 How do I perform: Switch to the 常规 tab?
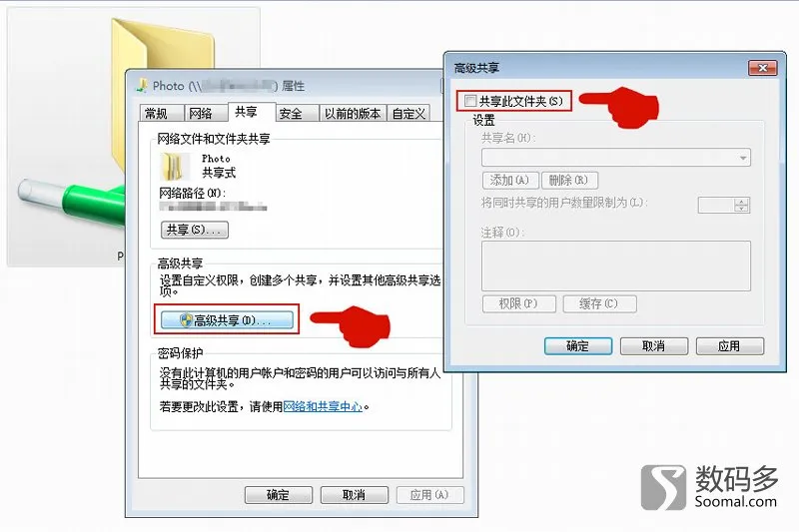tap(156, 113)
